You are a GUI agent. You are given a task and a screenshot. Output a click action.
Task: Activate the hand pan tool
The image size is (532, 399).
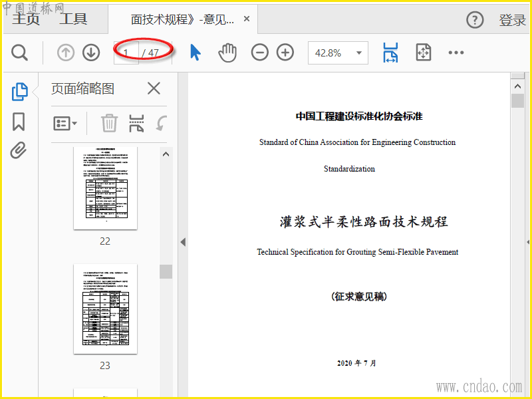click(x=227, y=53)
